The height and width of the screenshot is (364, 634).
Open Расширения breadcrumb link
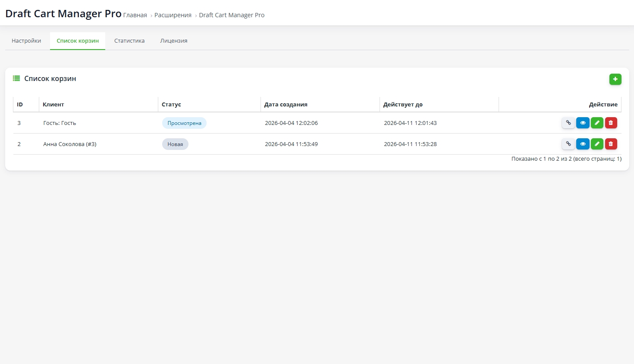click(x=173, y=15)
